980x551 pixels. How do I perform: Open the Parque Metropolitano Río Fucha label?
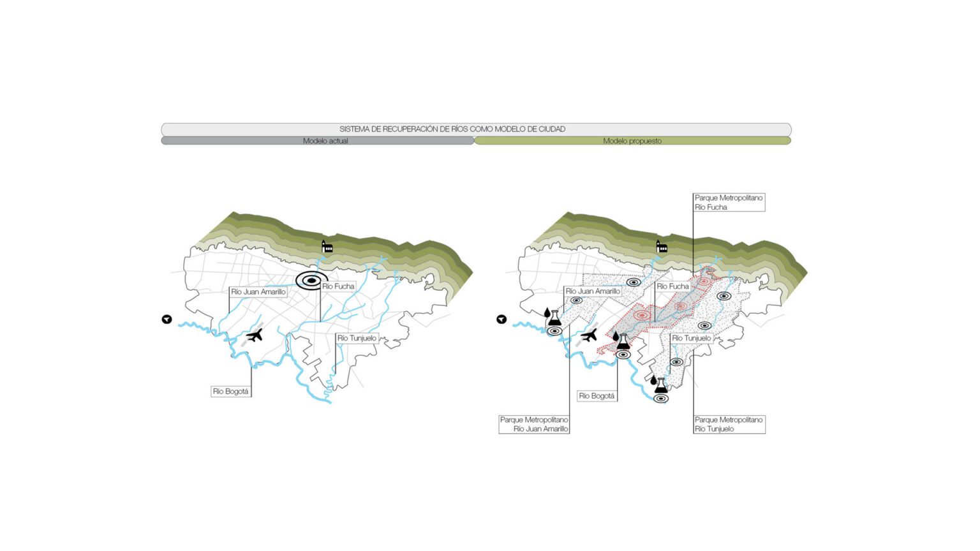tap(729, 203)
